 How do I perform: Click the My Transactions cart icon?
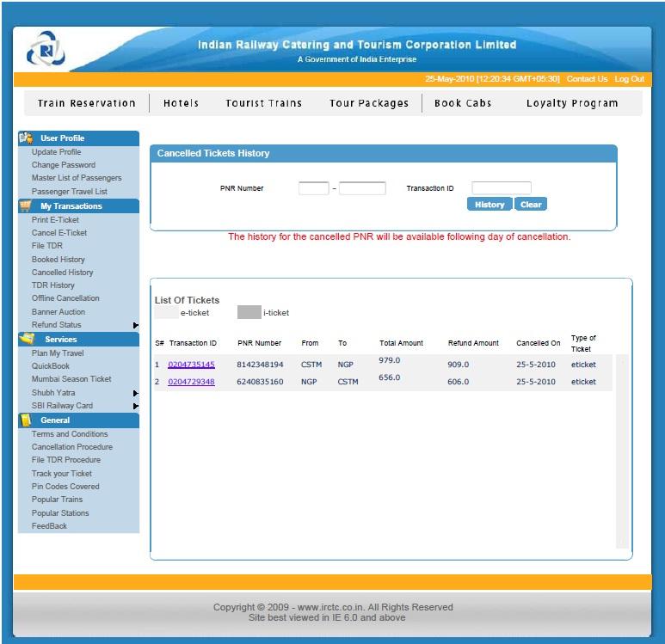[26, 206]
